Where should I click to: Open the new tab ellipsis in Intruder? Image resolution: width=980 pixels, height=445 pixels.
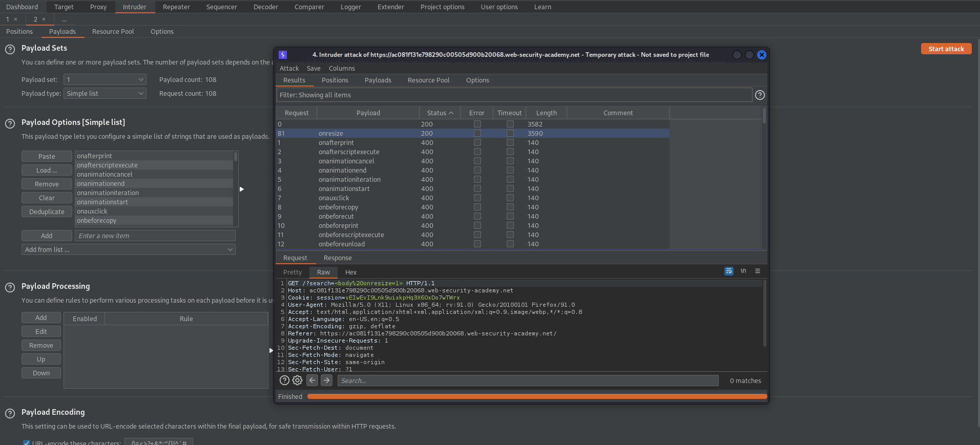64,19
